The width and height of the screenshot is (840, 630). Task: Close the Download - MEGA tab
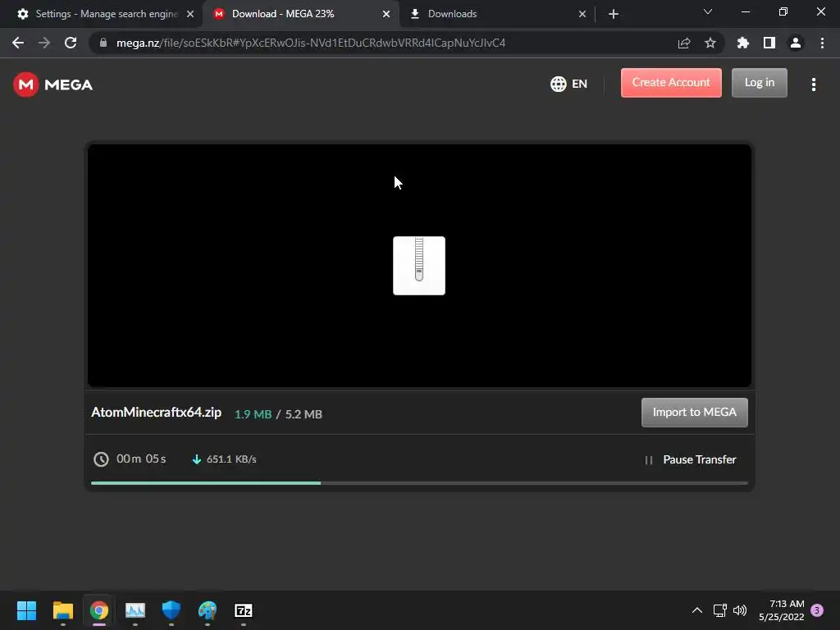[x=386, y=14]
